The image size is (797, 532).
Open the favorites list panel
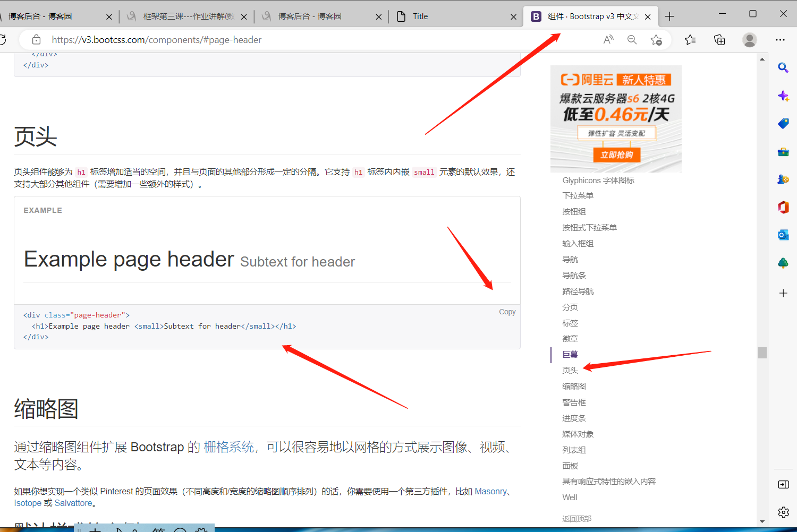pyautogui.click(x=690, y=39)
